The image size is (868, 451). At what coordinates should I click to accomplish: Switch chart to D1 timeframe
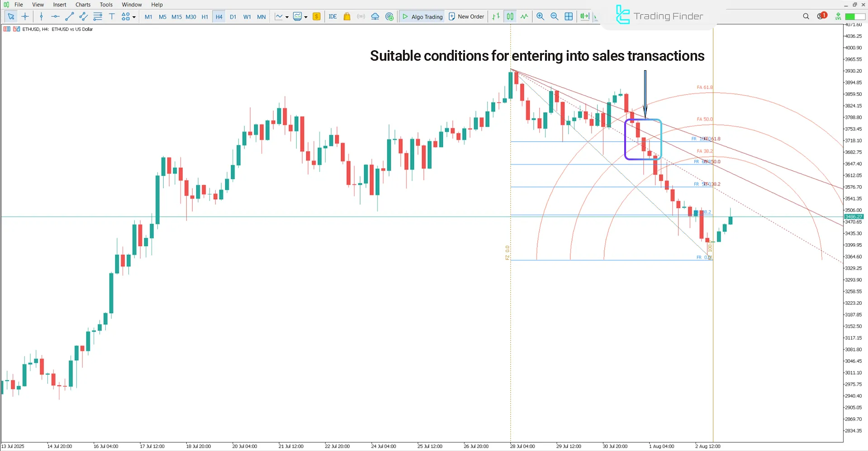pyautogui.click(x=233, y=17)
